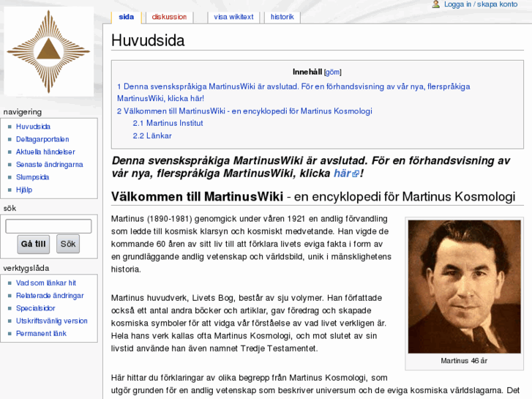This screenshot has height=399, width=532.
Task: Open 'Relaterade ändringar' tool link
Action: (50, 296)
